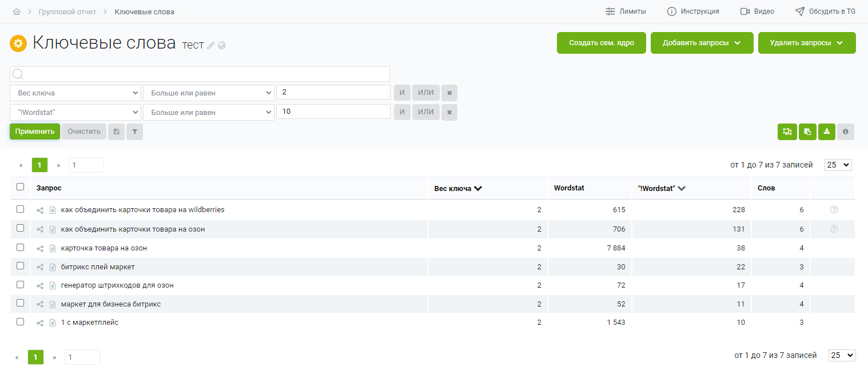Expand the "Удалить запросы" dropdown
This screenshot has width=868, height=374.
click(x=806, y=43)
